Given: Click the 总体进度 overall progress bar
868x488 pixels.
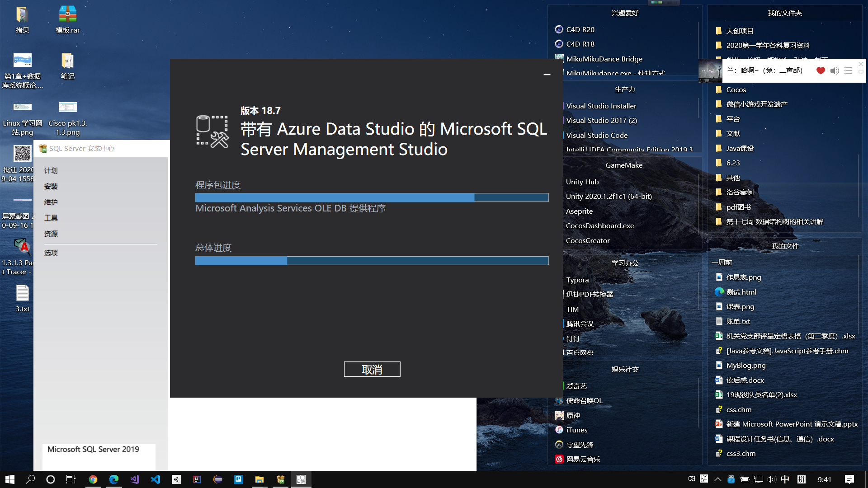Looking at the screenshot, I should tap(372, 261).
